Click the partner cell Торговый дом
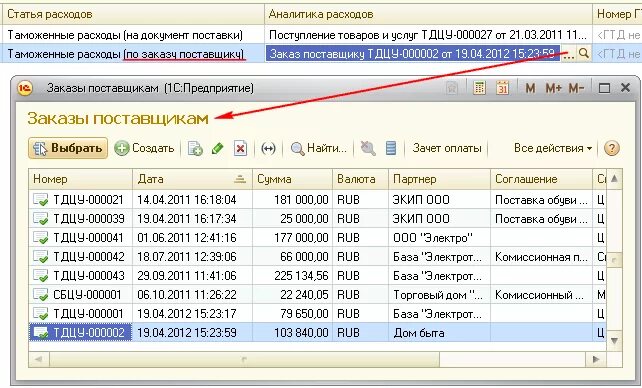This screenshot has width=642, height=388. click(x=439, y=295)
